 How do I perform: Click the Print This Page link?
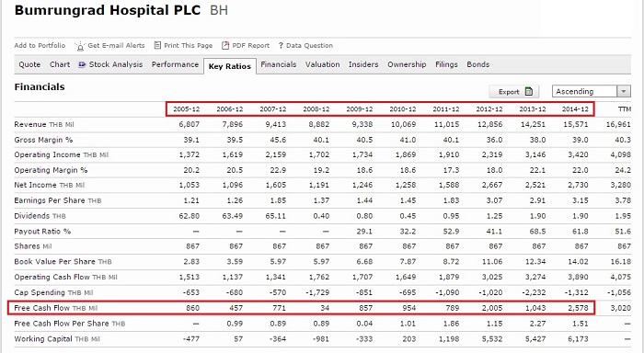coord(188,46)
